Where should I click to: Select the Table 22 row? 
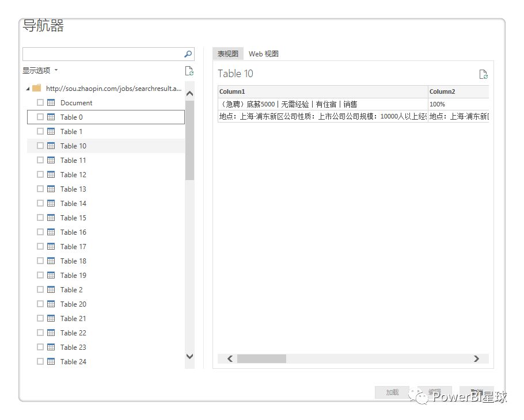(105, 332)
